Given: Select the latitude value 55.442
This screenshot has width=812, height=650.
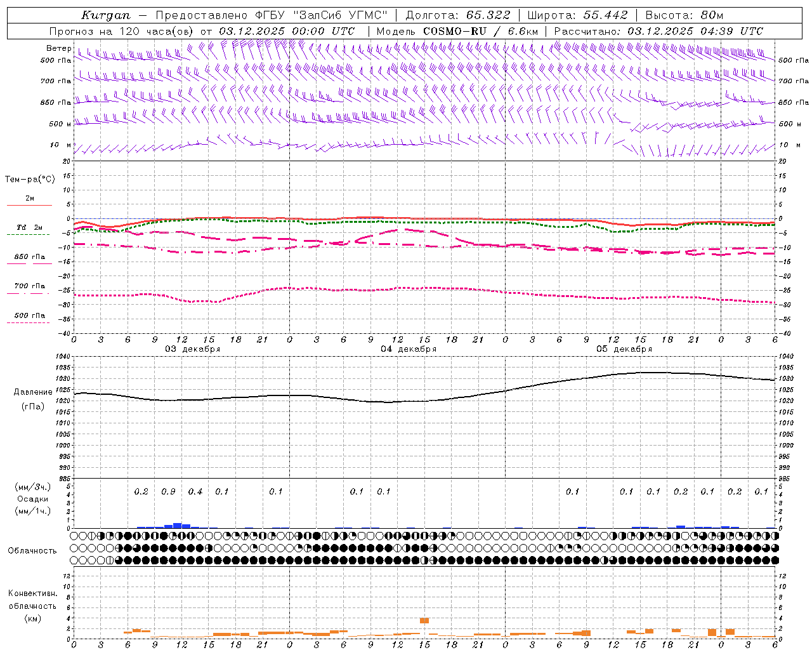Looking at the screenshot, I should [606, 15].
